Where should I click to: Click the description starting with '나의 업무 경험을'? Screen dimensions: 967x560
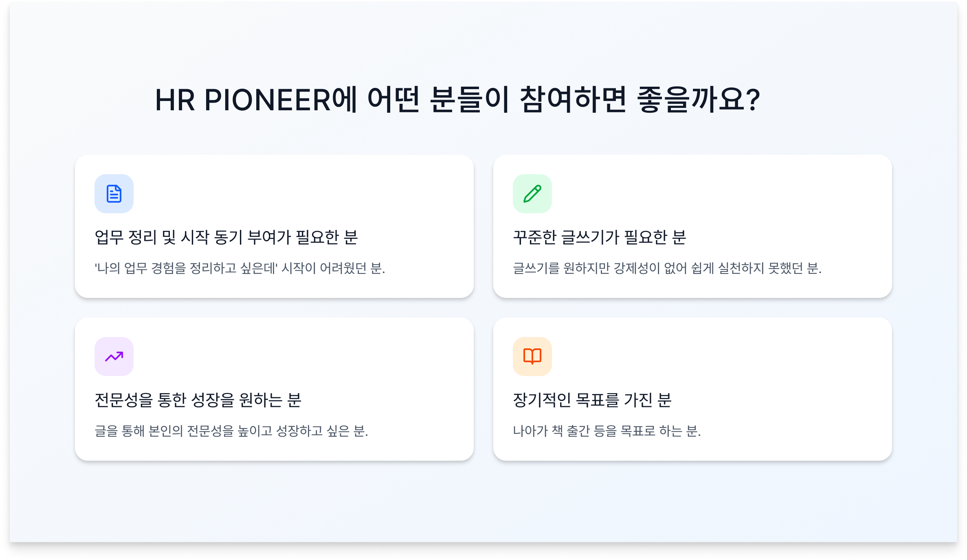(x=240, y=268)
